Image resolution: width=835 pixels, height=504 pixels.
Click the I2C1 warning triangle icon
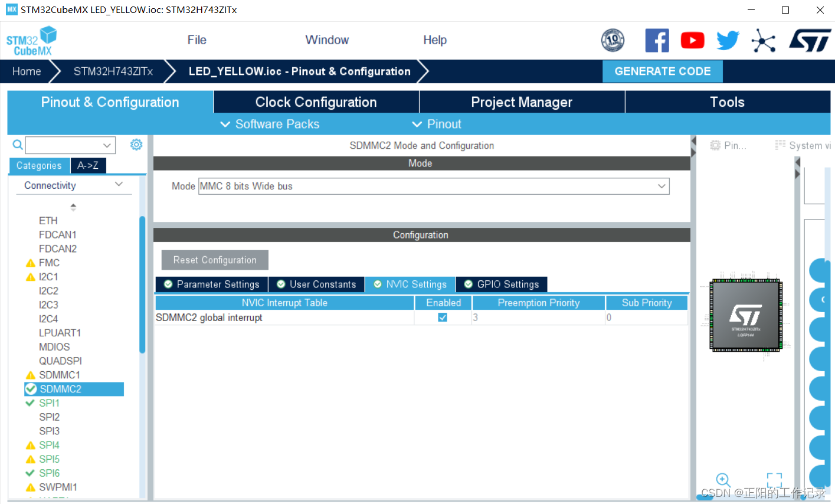coord(31,277)
